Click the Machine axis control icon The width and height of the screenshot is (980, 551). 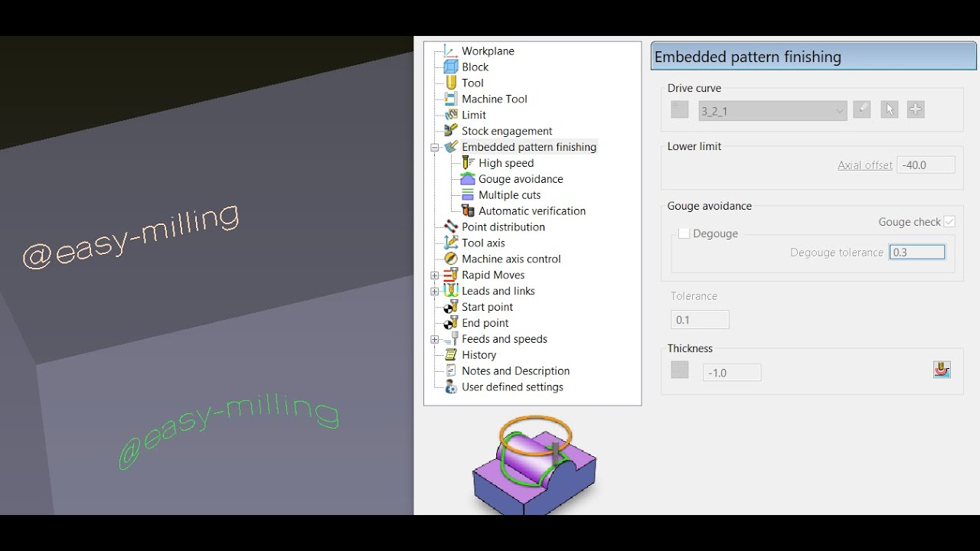coord(451,259)
